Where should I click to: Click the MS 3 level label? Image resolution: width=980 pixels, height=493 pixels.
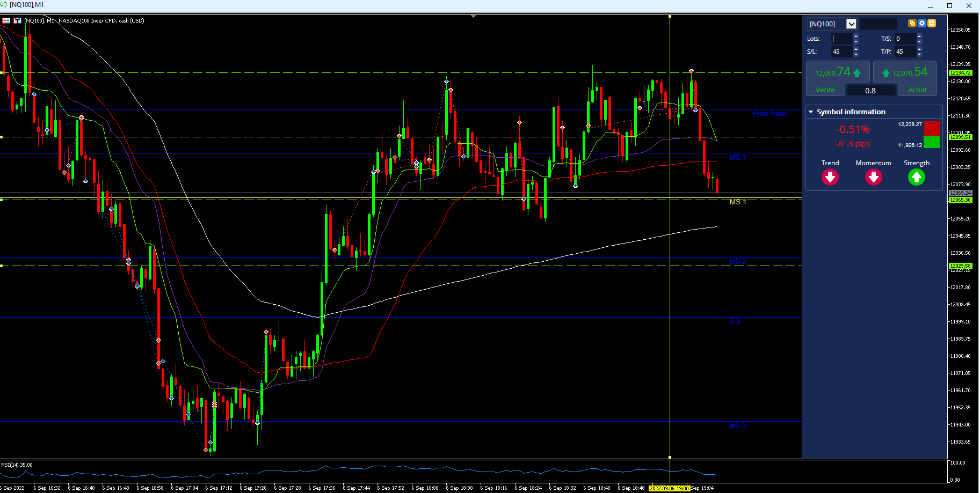tap(738, 425)
